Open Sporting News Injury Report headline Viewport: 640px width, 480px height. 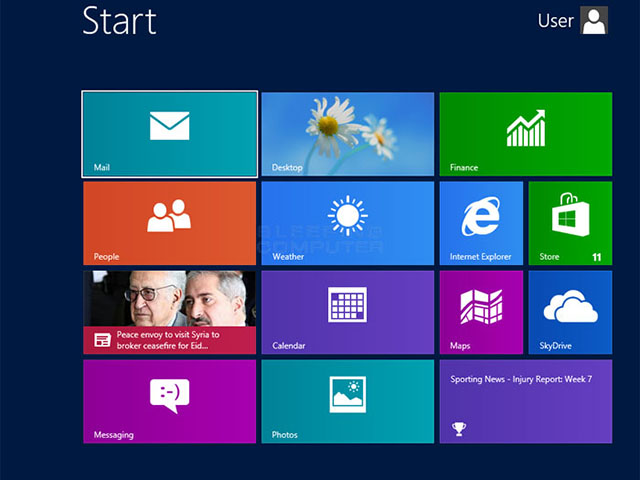point(521,379)
